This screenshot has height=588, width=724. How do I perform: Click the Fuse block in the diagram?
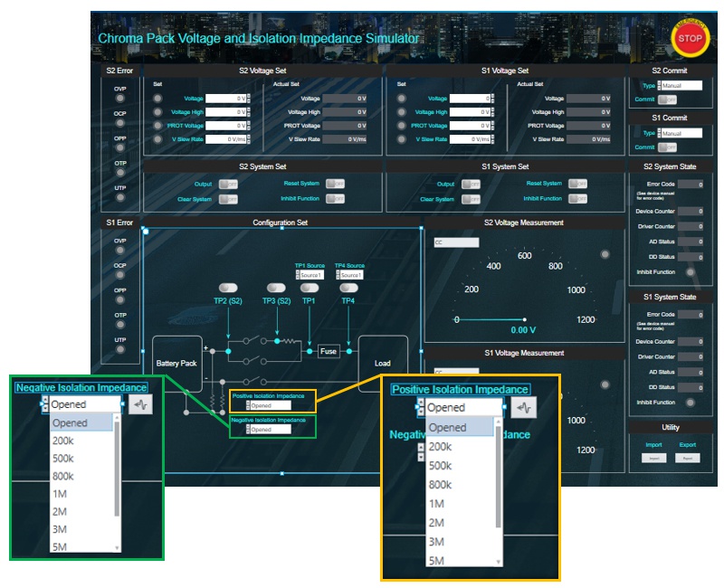coord(329,351)
